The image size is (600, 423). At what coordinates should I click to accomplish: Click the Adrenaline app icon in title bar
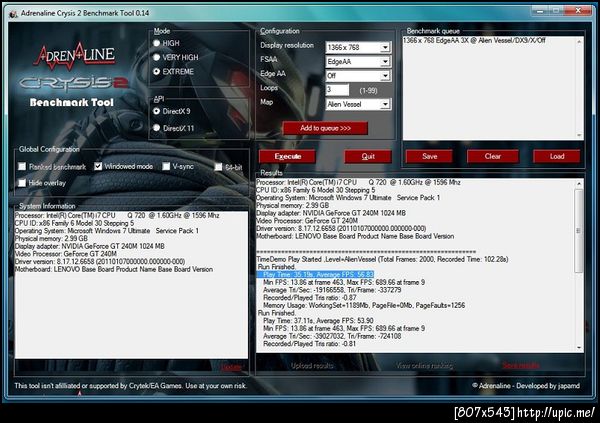pyautogui.click(x=13, y=13)
